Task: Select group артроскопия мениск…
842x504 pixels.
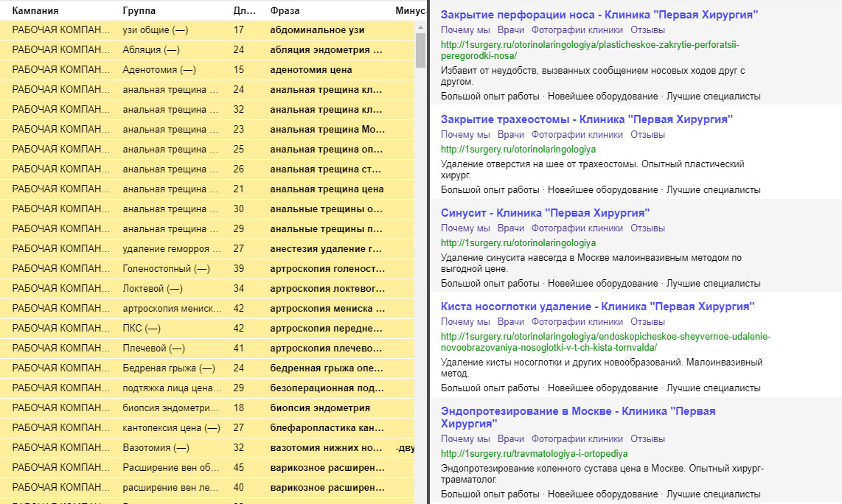Action: (x=172, y=308)
